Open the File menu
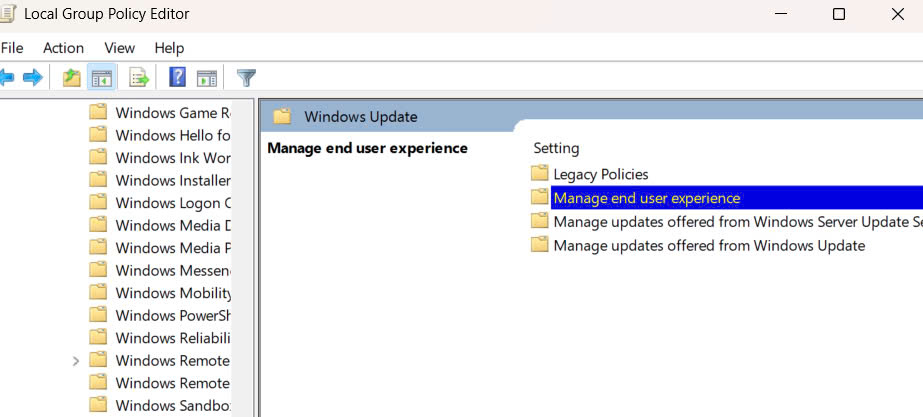This screenshot has width=923, height=417. coord(12,48)
